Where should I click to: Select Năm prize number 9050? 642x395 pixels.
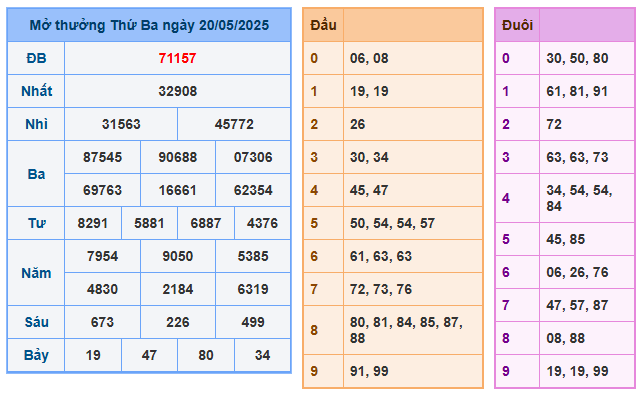[178, 256]
